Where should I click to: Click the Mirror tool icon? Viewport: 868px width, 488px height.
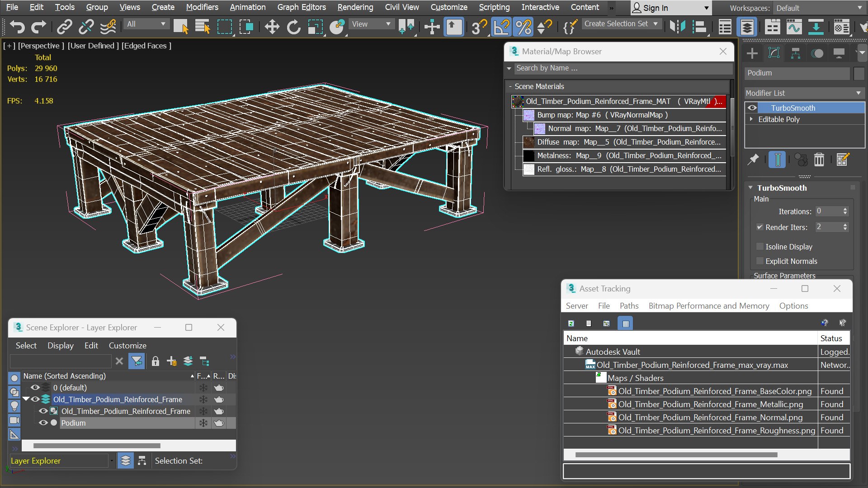[678, 27]
